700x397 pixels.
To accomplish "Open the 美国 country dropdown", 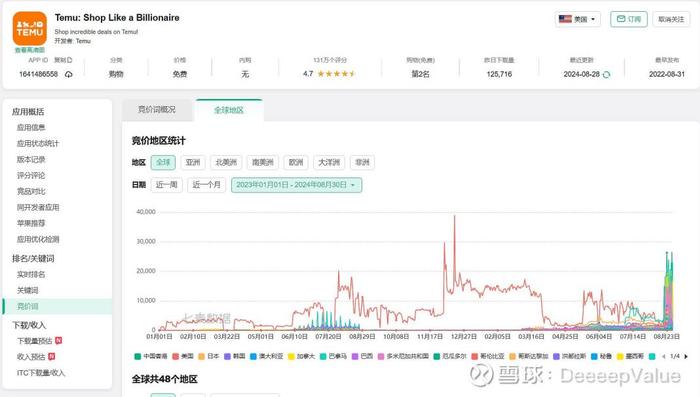I will pyautogui.click(x=578, y=19).
